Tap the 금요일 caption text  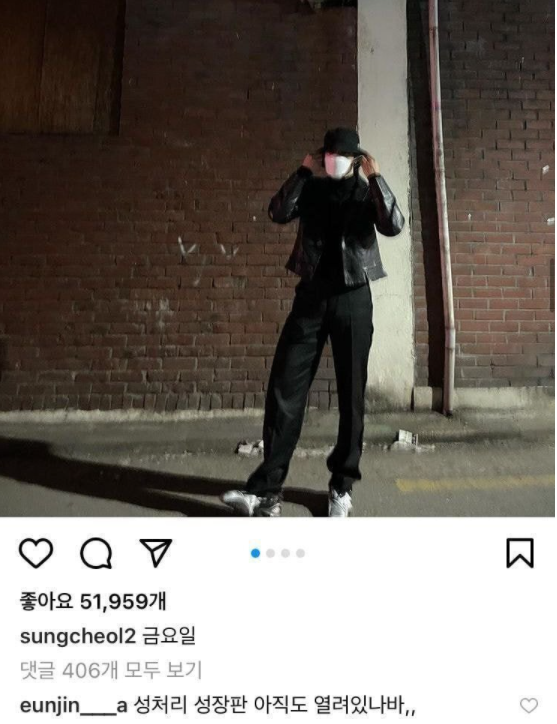point(169,636)
